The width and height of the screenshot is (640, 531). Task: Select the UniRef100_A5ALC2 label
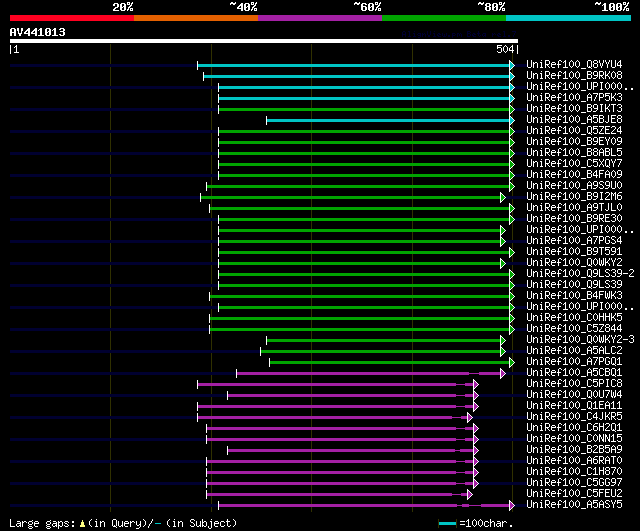coord(574,351)
